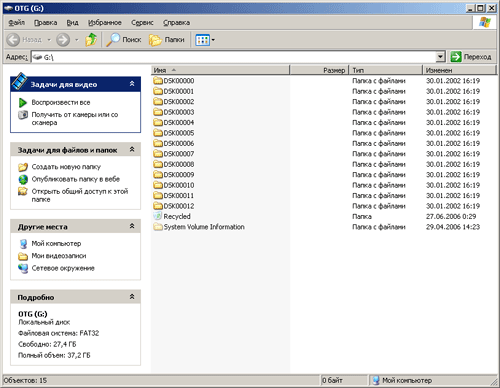This screenshot has height=388, width=500.
Task: Select the DSK00009 folder icon
Action: pos(158,175)
